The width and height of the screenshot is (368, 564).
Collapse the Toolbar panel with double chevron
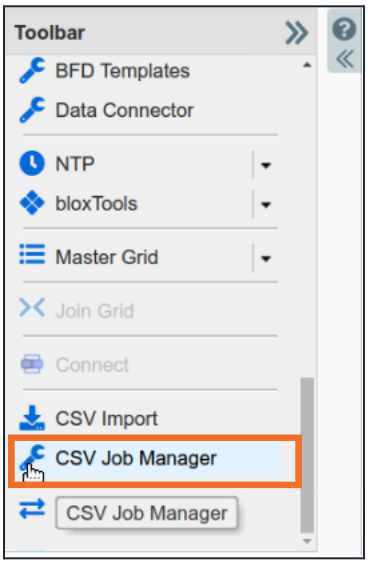[x=297, y=33]
